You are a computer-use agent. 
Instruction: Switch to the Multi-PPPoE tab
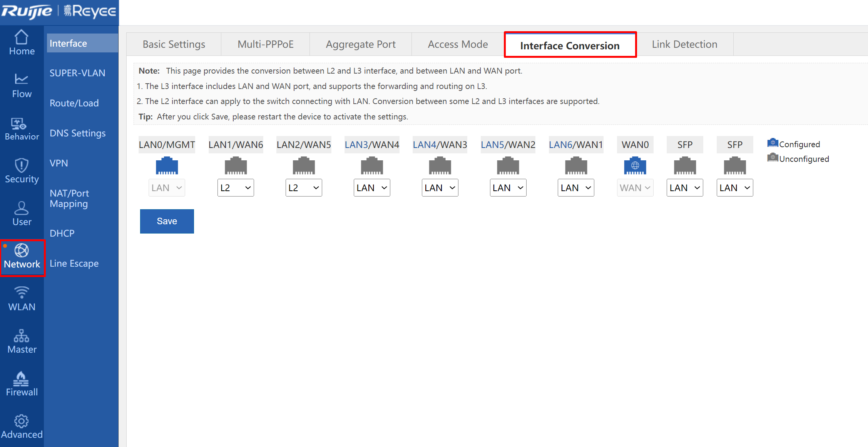(x=266, y=44)
